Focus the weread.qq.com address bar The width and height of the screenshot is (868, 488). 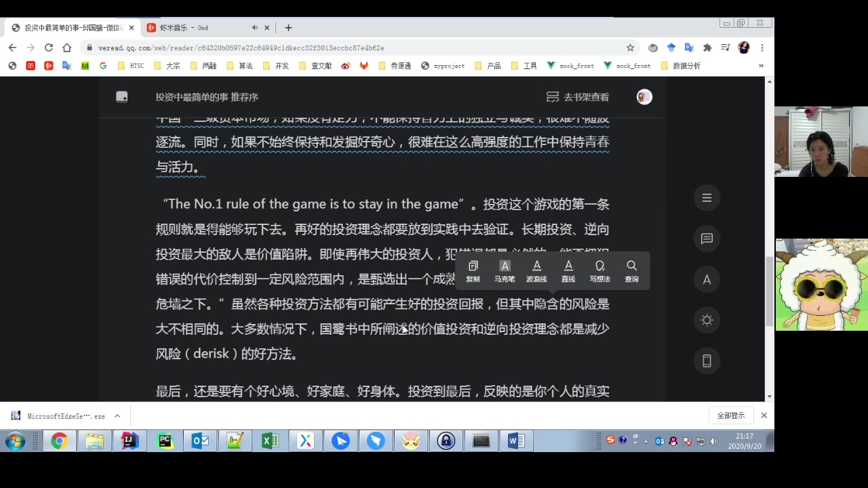pyautogui.click(x=353, y=48)
